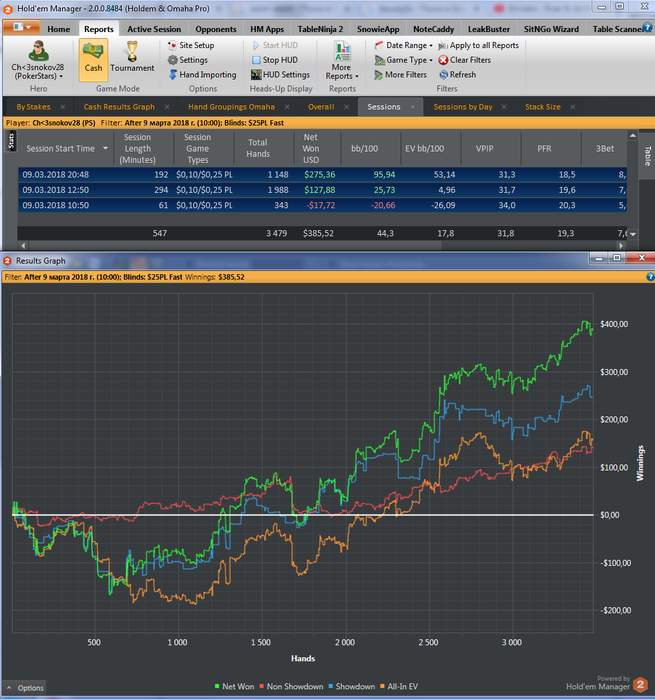
Task: Open the Table side panel tab
Action: click(x=647, y=155)
